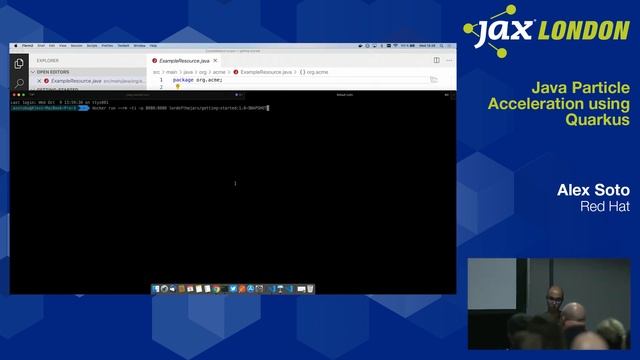This screenshot has height=360, width=640.
Task: Select the ExampleResource.java editor tab
Action: tap(184, 60)
